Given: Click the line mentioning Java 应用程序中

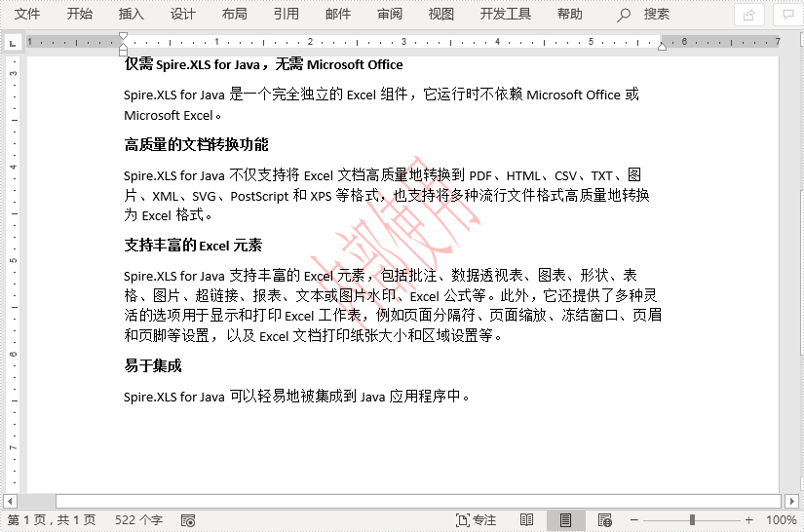Looking at the screenshot, I should tap(297, 397).
